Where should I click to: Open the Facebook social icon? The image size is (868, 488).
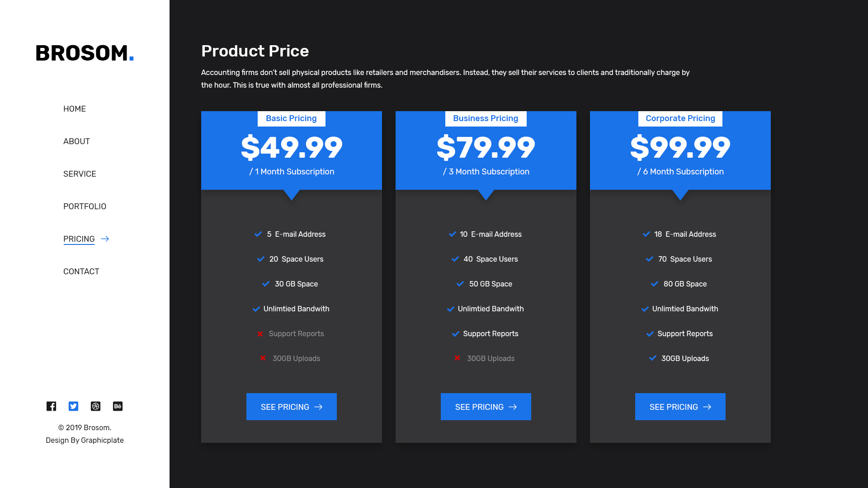[51, 406]
